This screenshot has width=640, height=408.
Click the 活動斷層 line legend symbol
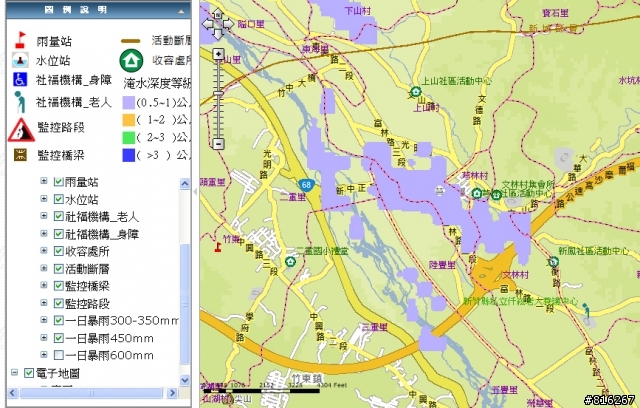131,41
